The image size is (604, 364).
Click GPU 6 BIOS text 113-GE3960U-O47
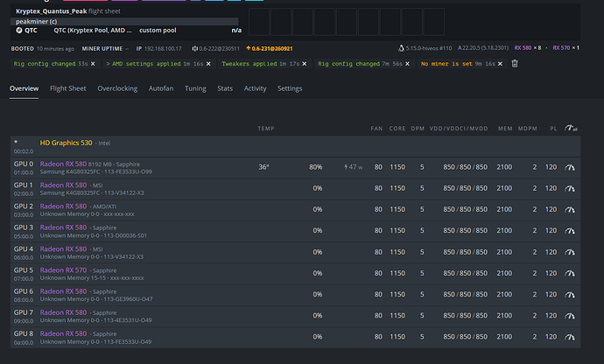(x=129, y=299)
